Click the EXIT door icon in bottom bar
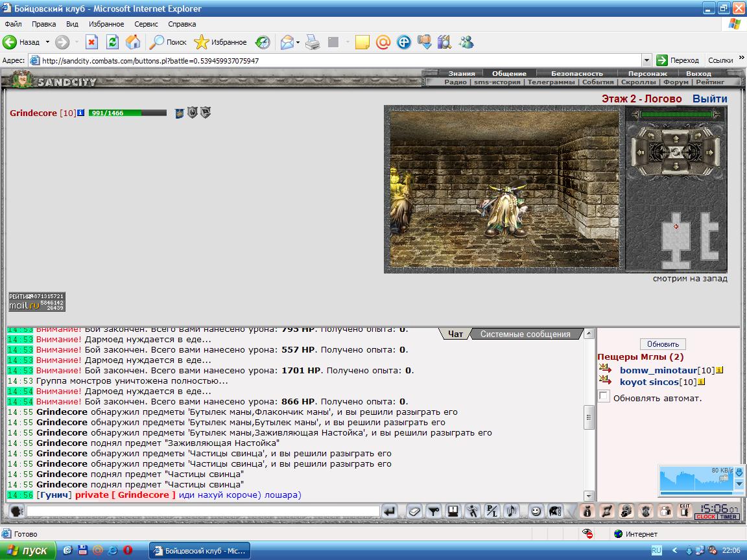Image resolution: width=747 pixels, height=560 pixels. coord(685,511)
